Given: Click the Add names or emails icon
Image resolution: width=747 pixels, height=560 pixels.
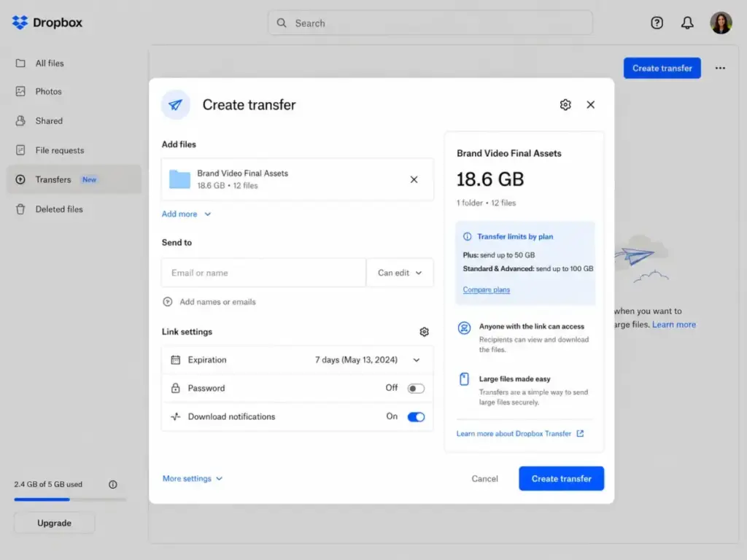Looking at the screenshot, I should (167, 301).
